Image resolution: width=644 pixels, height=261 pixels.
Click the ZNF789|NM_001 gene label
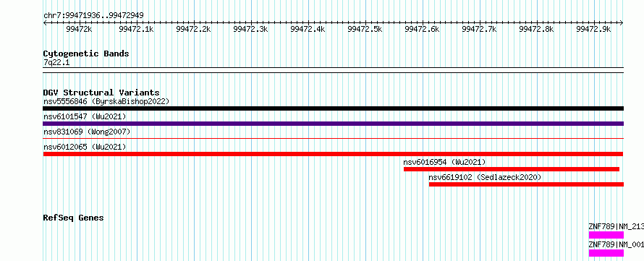click(x=616, y=244)
